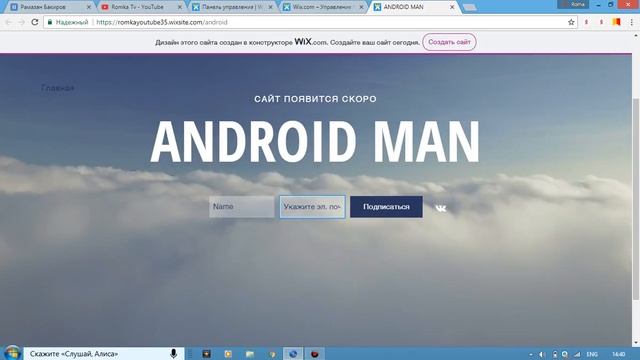
Task: Switch to the Wix.com - Управление tab
Action: 322,7
